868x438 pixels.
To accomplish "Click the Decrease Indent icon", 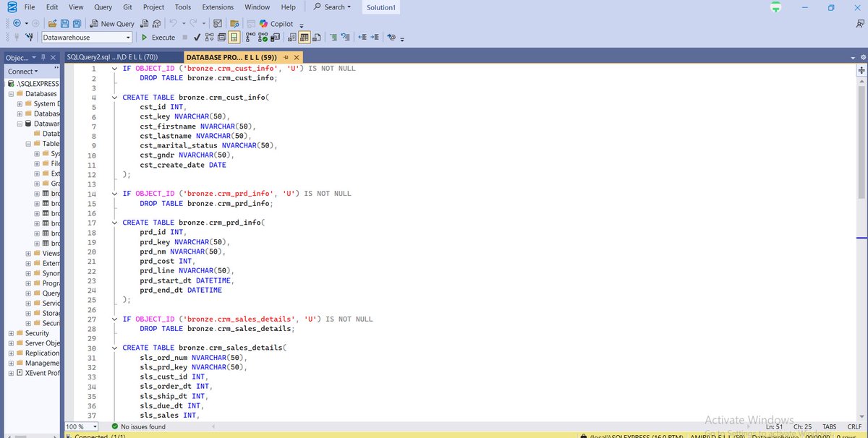I will coord(363,38).
